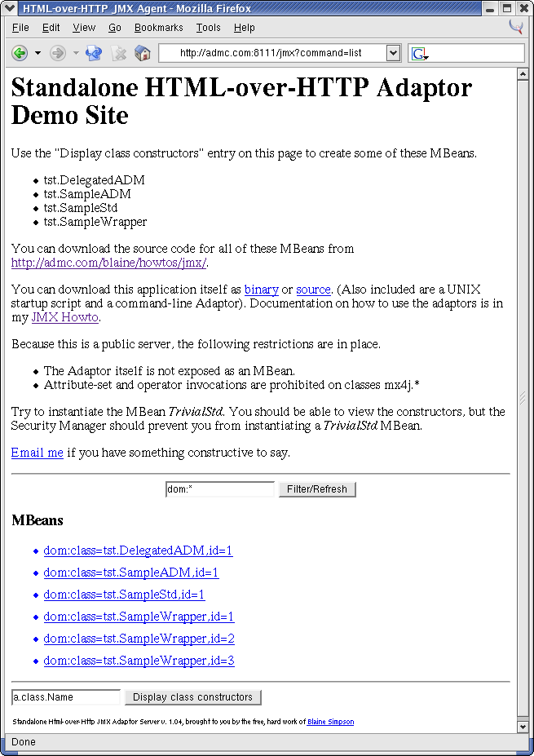
Task: Open the JMX Howto link
Action: [65, 317]
